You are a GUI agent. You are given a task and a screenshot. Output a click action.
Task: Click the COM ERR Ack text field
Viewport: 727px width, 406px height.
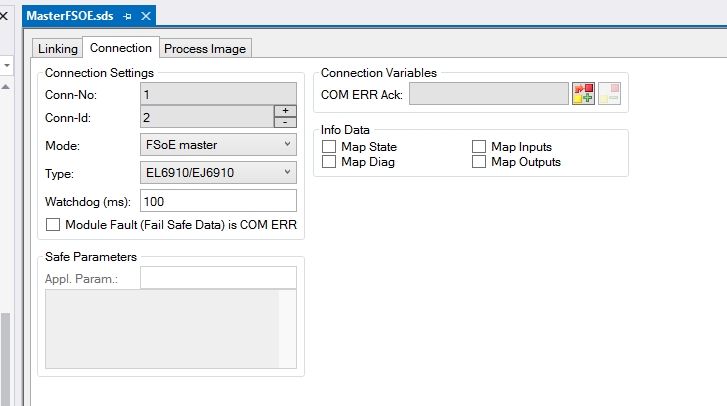tap(489, 94)
